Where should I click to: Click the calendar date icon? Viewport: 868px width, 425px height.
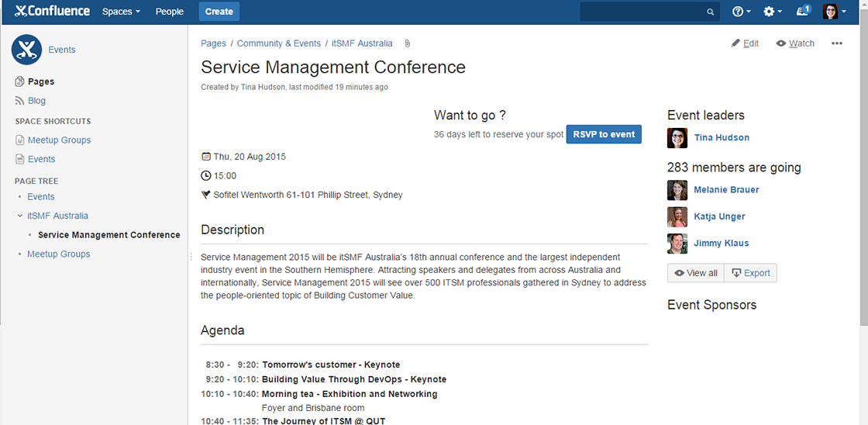click(x=206, y=156)
